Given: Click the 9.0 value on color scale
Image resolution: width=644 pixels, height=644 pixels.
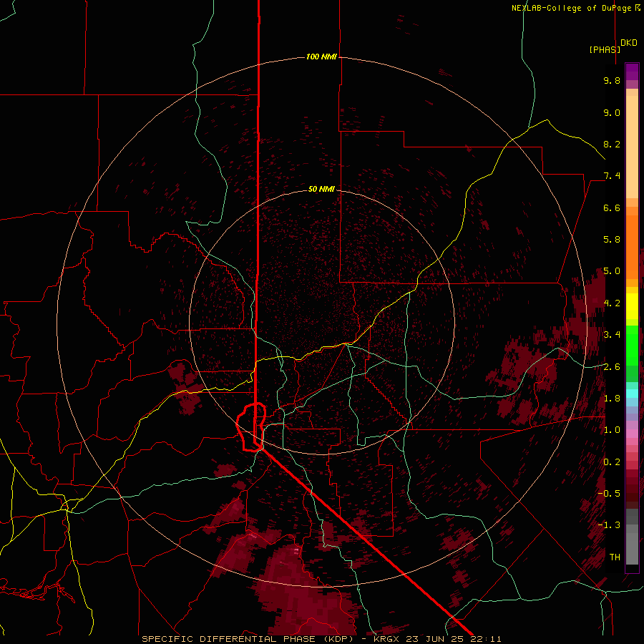Looking at the screenshot, I should coord(612,112).
